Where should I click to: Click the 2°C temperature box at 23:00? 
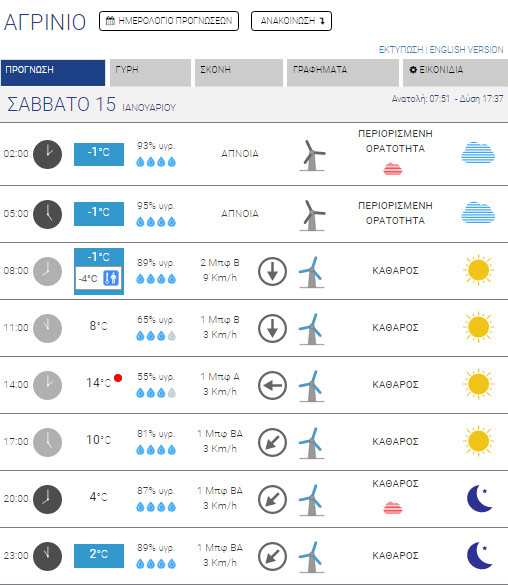[x=99, y=556]
